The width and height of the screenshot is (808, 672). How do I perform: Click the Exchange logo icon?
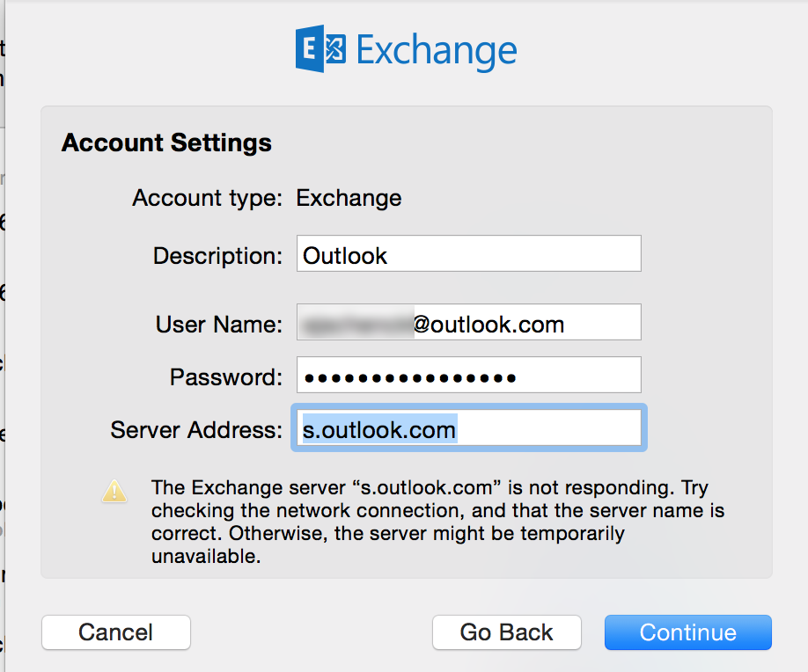320,48
